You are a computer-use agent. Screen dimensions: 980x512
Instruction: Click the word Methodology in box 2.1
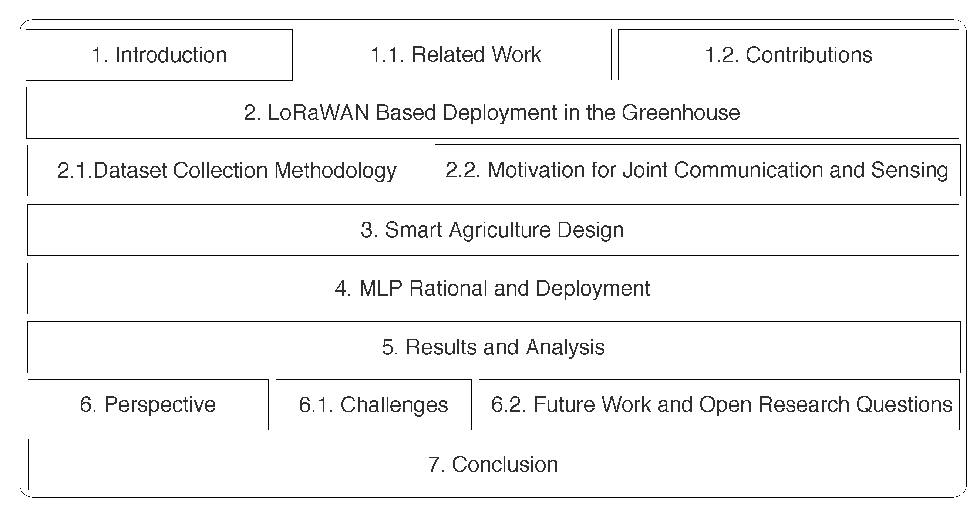click(x=335, y=170)
